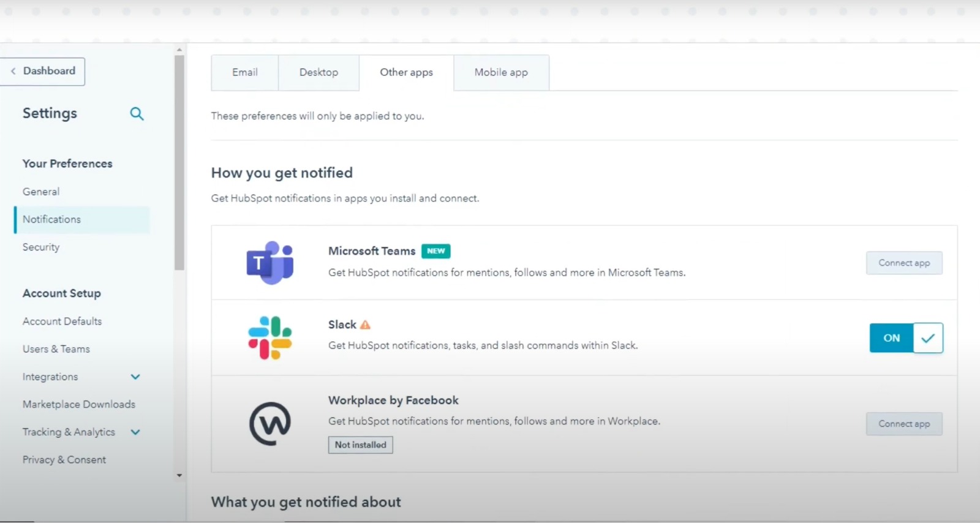Image resolution: width=980 pixels, height=523 pixels.
Task: Open Users & Teams settings
Action: pos(56,349)
